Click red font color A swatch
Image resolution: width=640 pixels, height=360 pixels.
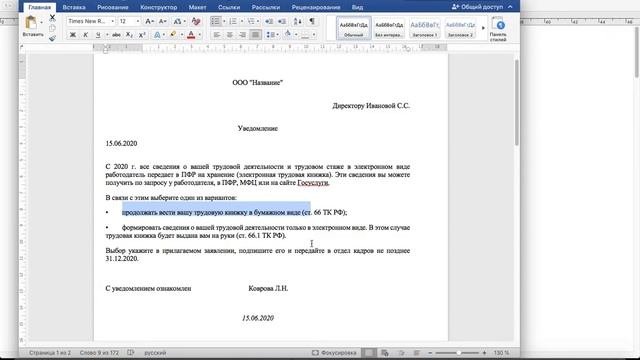coord(191,35)
